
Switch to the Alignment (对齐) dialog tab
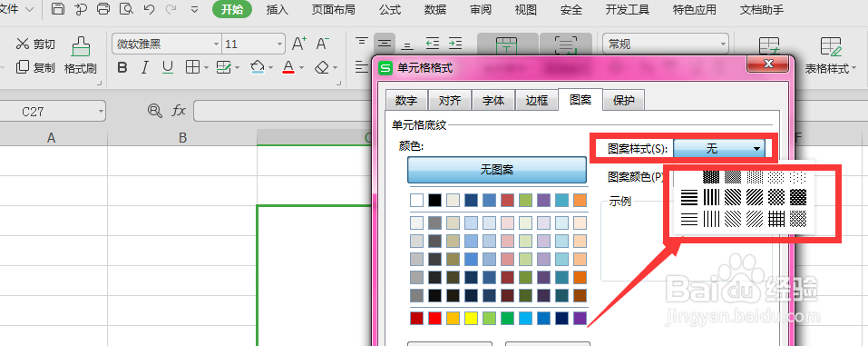pos(450,101)
